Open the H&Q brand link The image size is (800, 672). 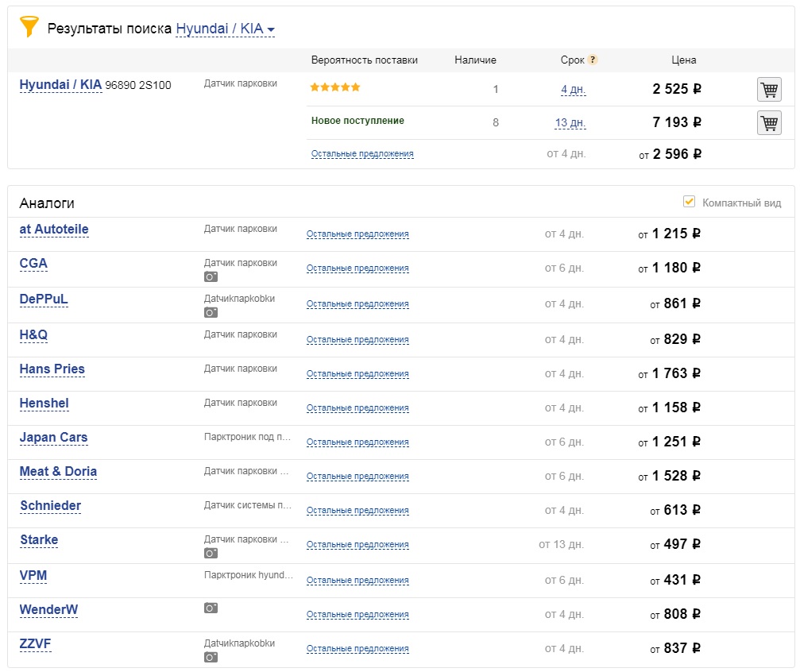(33, 335)
